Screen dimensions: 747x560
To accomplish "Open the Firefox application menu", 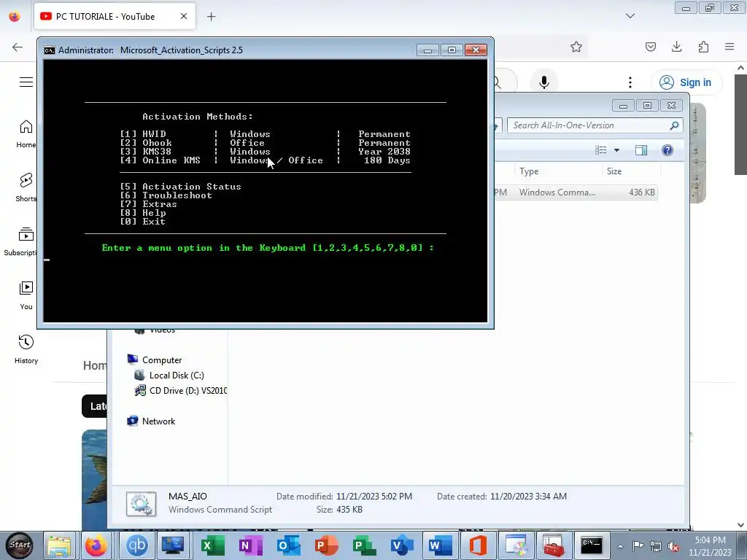I will [x=729, y=47].
